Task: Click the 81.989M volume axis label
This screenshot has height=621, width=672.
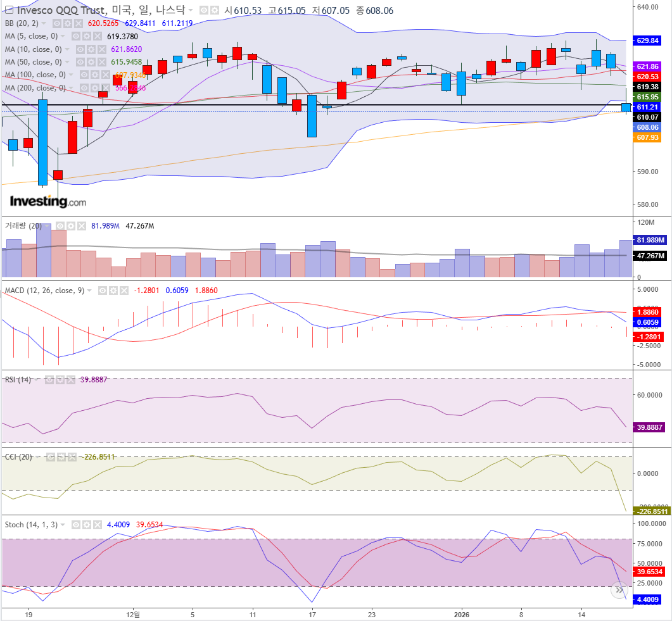Action: [650, 241]
